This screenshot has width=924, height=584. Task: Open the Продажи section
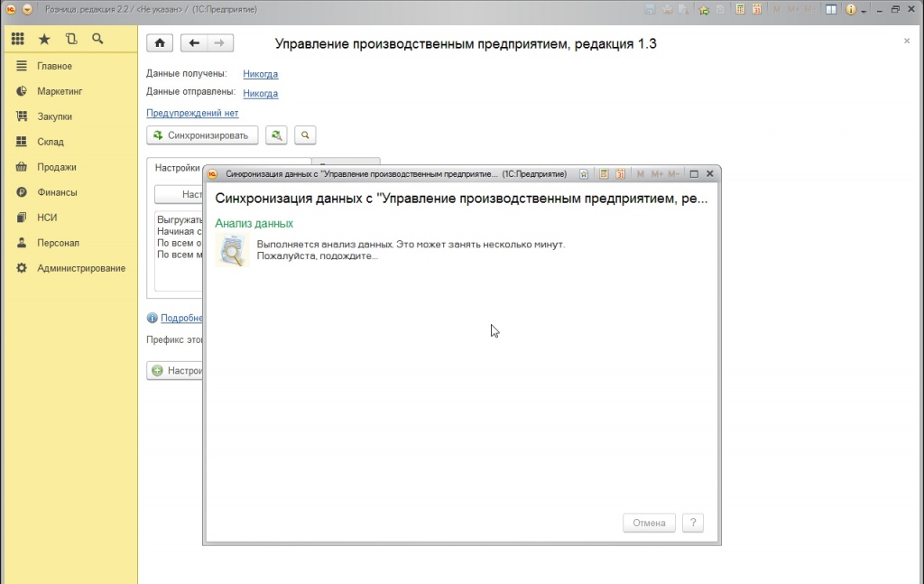pyautogui.click(x=56, y=167)
